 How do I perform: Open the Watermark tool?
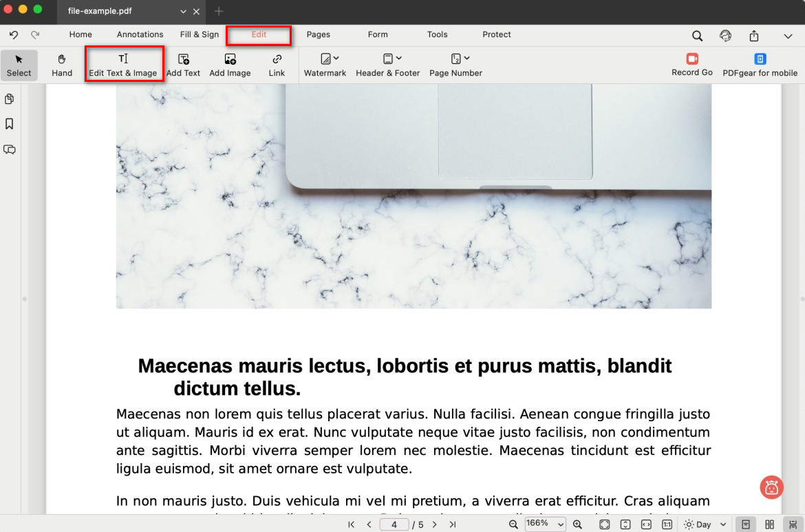[x=325, y=65]
